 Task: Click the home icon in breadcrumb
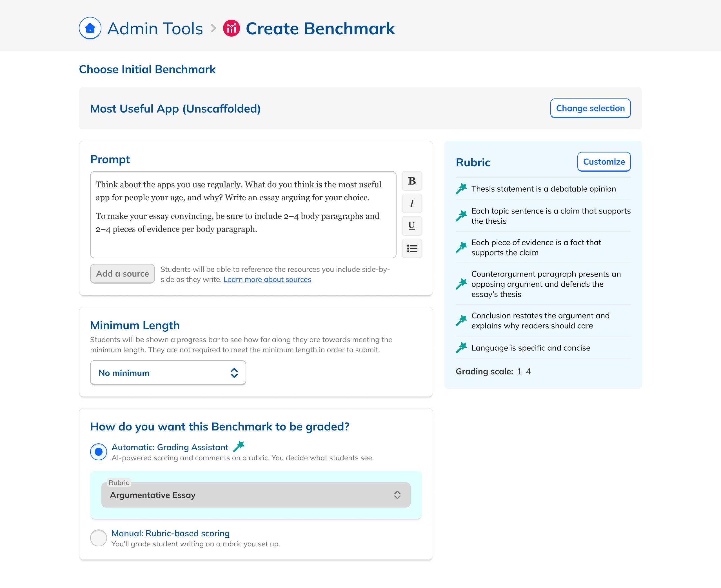click(x=90, y=28)
